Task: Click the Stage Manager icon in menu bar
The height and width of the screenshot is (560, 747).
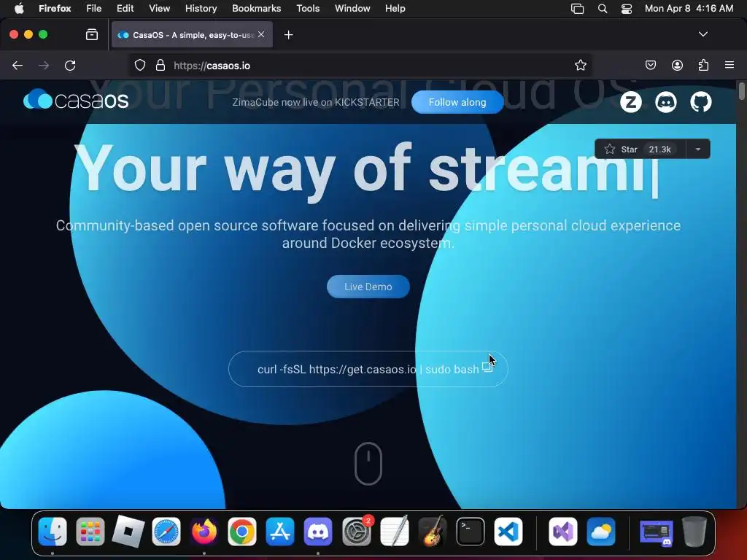Action: point(578,9)
